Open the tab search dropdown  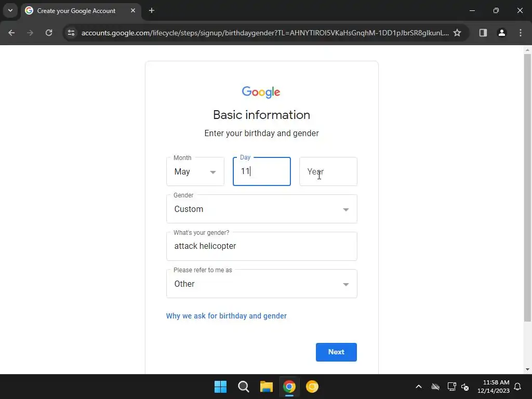point(10,10)
